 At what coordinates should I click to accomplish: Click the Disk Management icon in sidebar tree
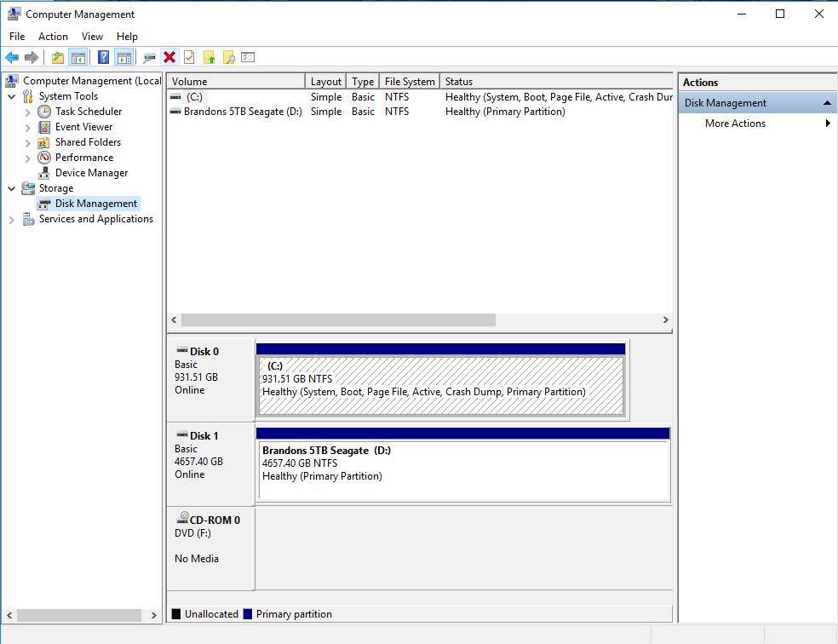pos(44,203)
